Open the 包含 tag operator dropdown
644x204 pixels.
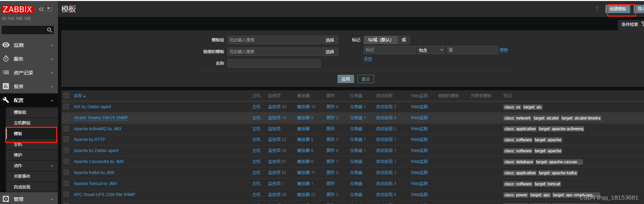pos(431,50)
